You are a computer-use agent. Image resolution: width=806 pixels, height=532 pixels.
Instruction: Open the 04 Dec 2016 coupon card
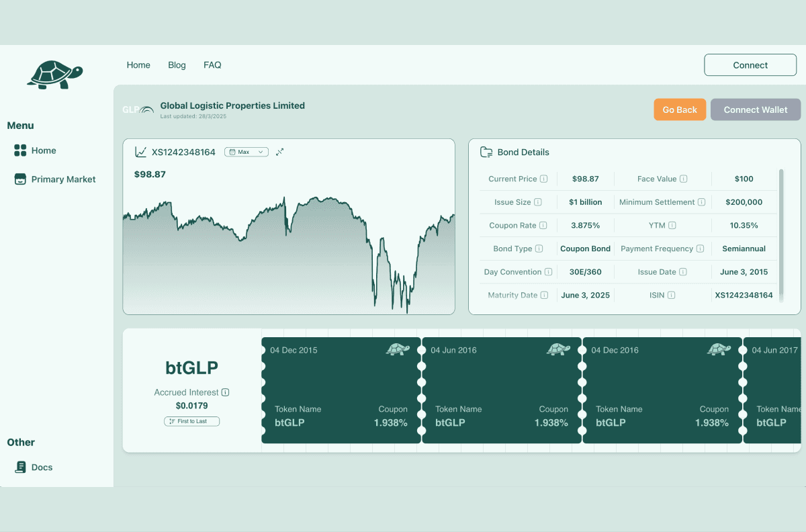click(x=662, y=390)
